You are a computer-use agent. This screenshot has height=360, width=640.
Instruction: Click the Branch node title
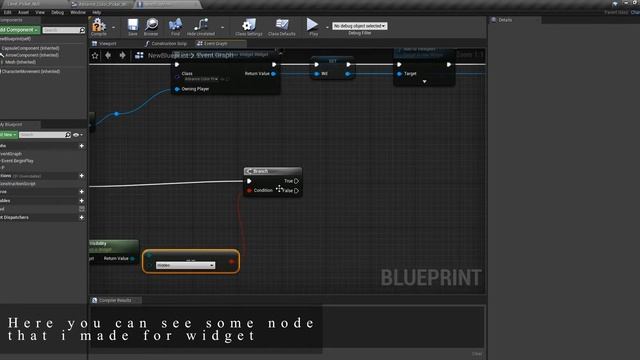pos(260,171)
